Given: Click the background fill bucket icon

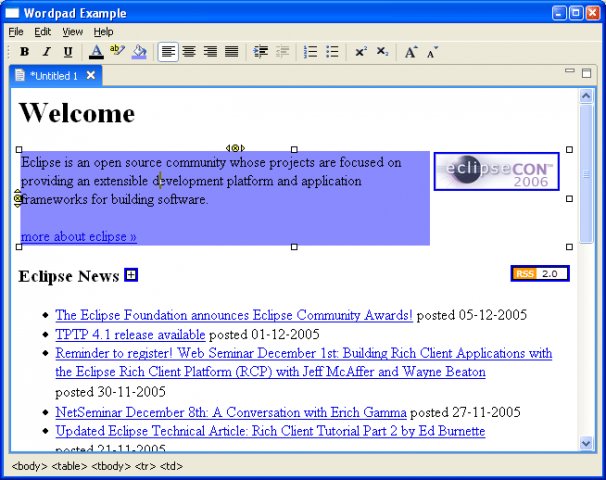Looking at the screenshot, I should pyautogui.click(x=139, y=51).
